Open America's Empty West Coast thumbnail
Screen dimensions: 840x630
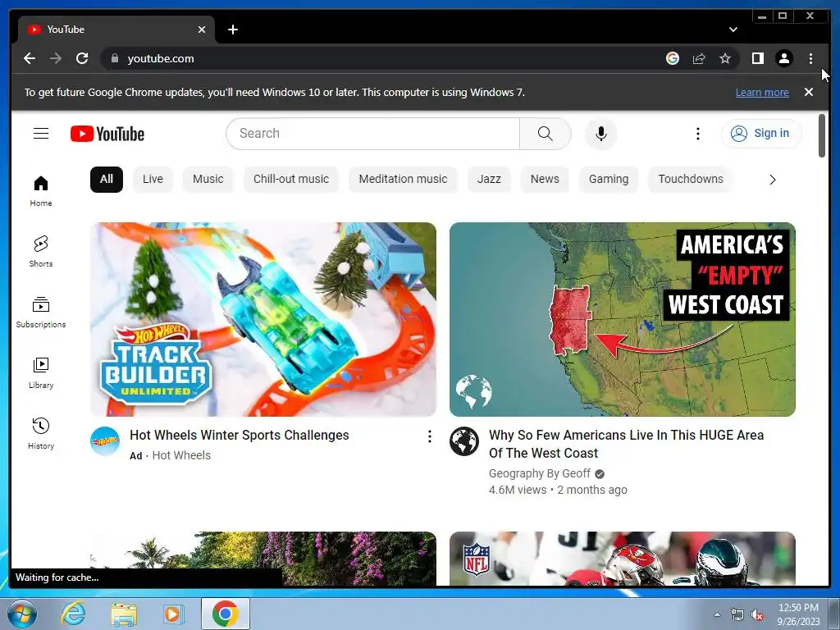622,319
